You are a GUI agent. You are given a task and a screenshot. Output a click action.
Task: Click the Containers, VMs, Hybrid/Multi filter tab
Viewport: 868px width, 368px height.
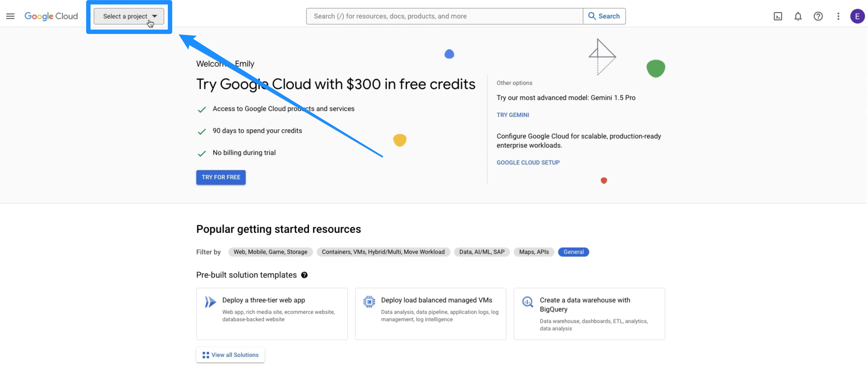point(383,252)
